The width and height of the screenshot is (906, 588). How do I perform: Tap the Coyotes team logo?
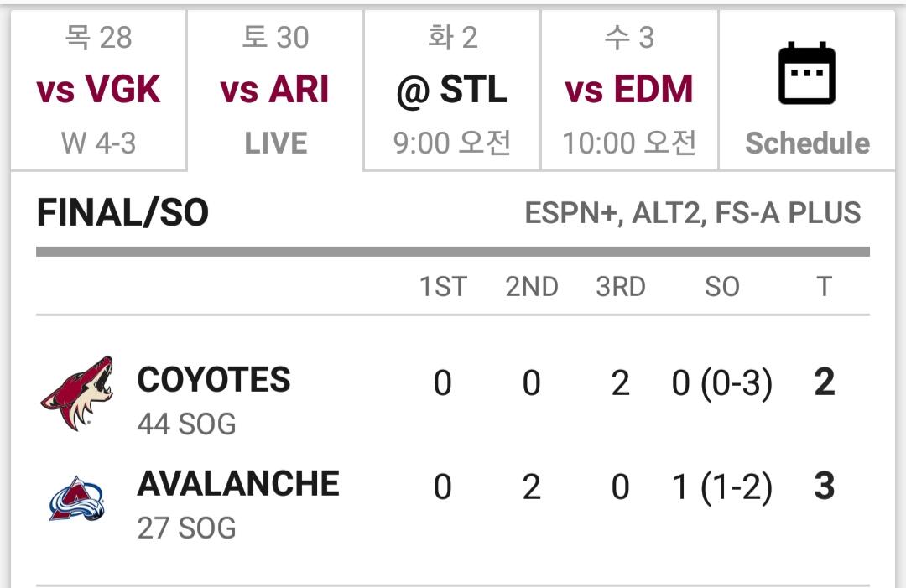pos(76,393)
